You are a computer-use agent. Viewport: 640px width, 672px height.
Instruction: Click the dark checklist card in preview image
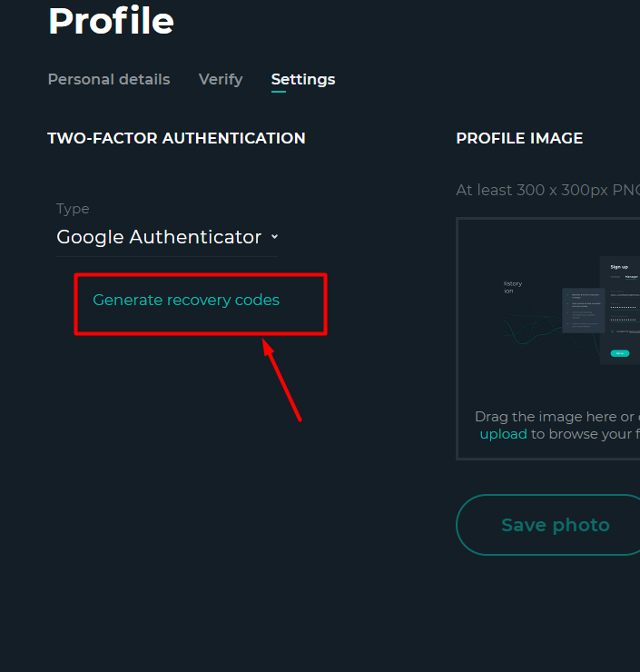pos(583,311)
